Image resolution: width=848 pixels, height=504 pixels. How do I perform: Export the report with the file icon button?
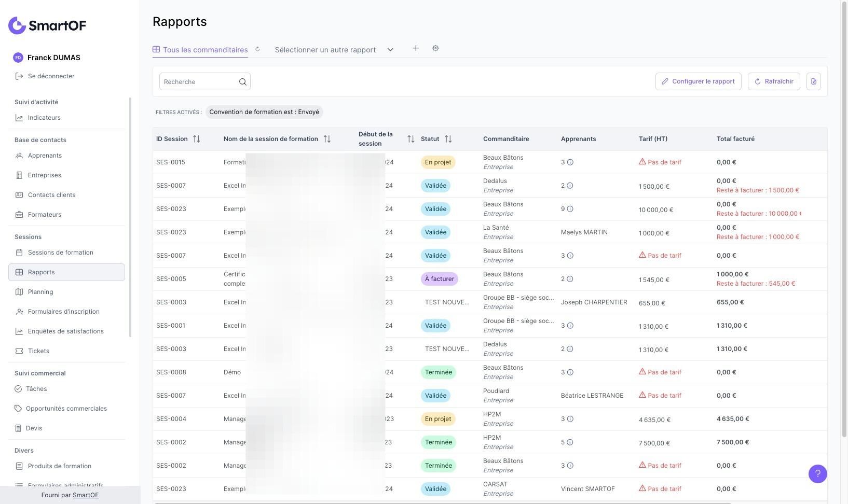coord(814,81)
